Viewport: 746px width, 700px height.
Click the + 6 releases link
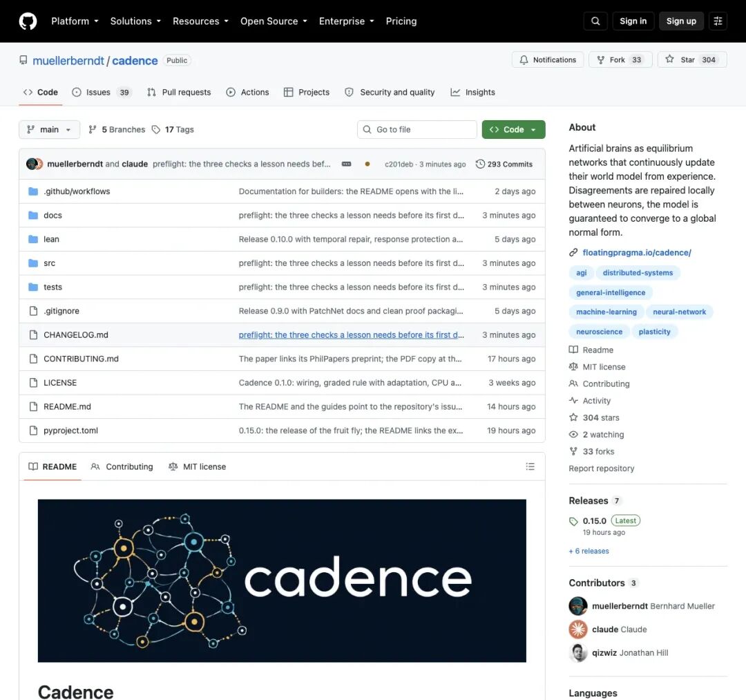(589, 551)
